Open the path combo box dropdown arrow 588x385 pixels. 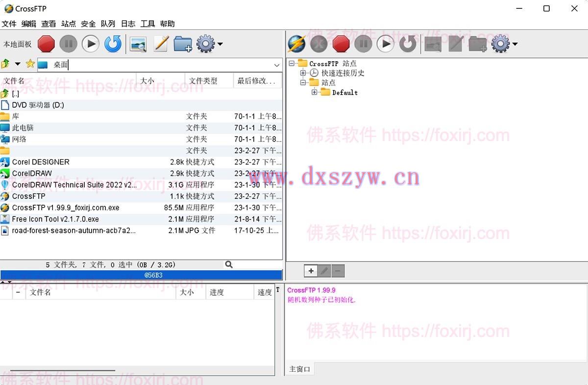coord(277,65)
